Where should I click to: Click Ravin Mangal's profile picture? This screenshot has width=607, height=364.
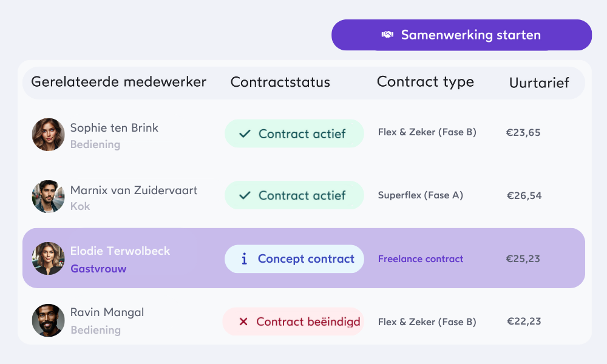(x=48, y=320)
